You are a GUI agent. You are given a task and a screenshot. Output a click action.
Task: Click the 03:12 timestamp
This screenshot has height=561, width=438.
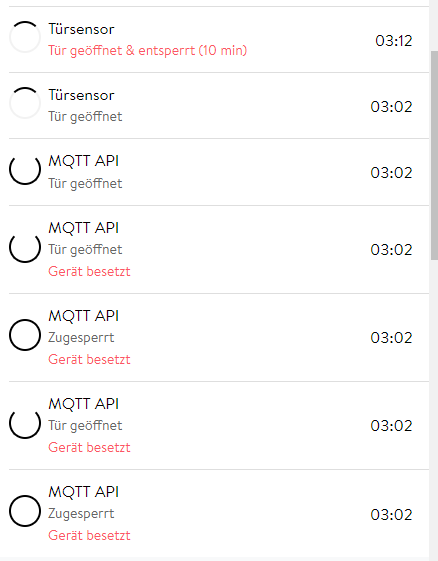394,40
